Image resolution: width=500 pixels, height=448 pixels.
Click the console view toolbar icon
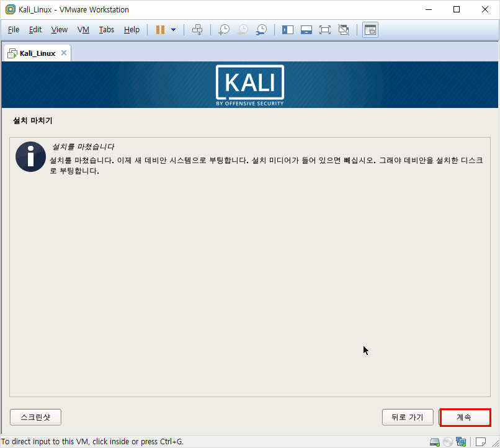click(x=370, y=30)
